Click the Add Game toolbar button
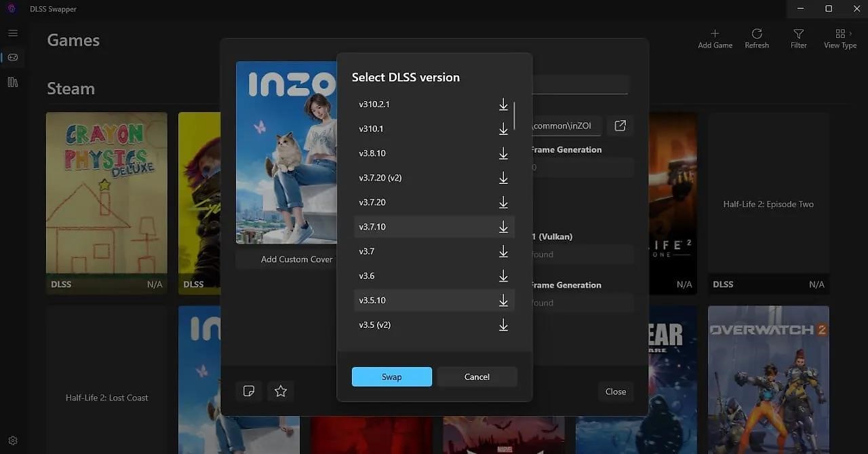The width and height of the screenshot is (868, 454). (715, 39)
